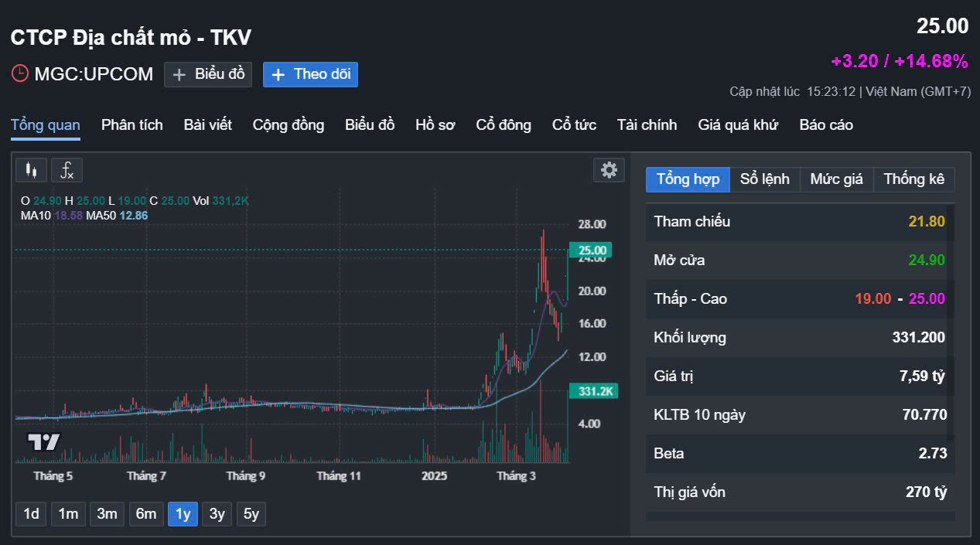This screenshot has width=980, height=545.
Task: Click the Tham chiếu value 21.80
Action: coord(927,222)
